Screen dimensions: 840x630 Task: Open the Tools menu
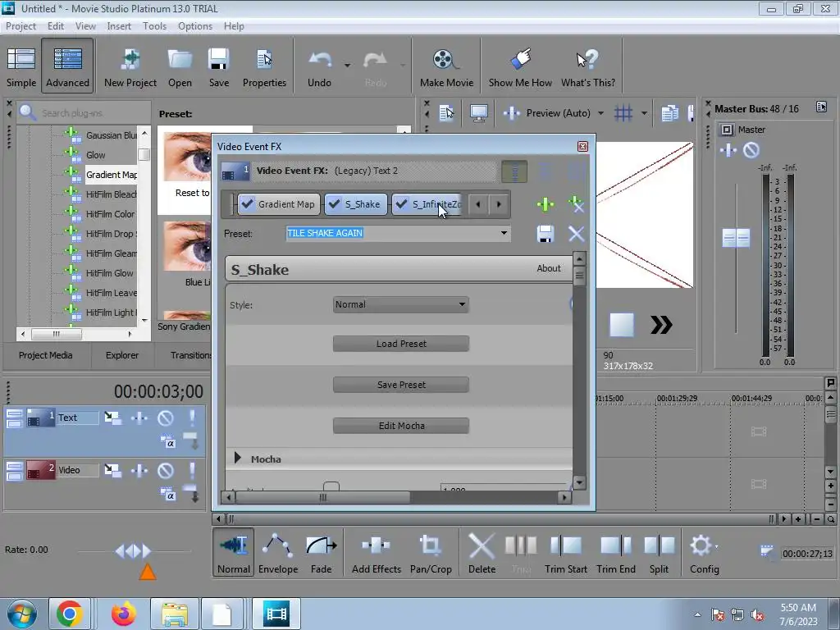coord(154,25)
